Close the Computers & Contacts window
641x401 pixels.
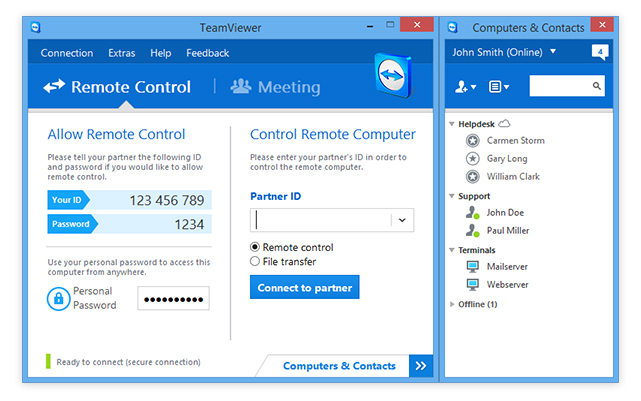pyautogui.click(x=602, y=25)
